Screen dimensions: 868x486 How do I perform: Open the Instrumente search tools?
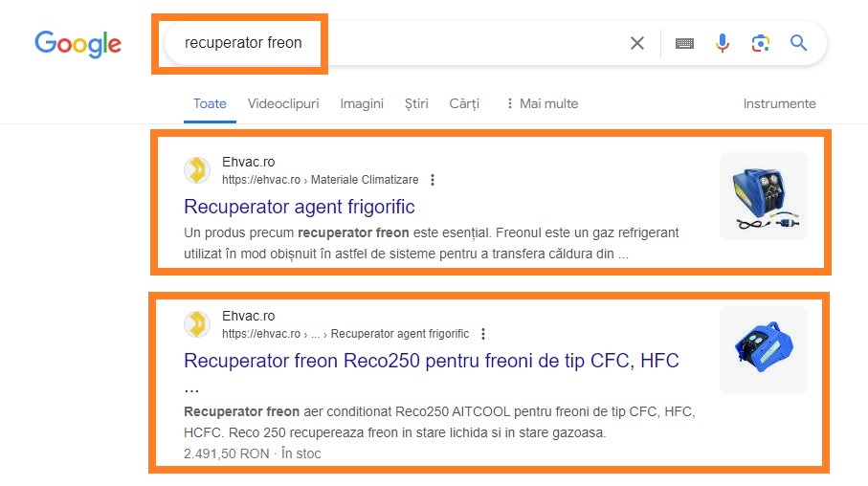pyautogui.click(x=779, y=103)
